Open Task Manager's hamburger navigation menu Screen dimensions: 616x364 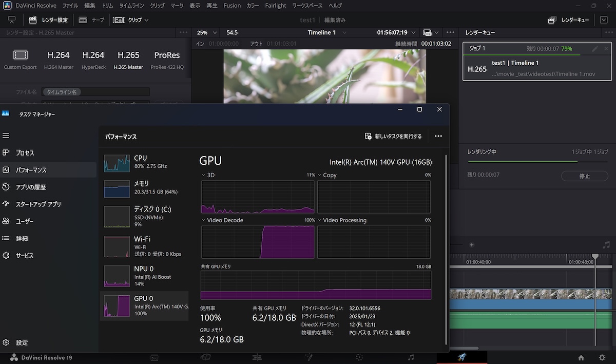pyautogui.click(x=6, y=136)
